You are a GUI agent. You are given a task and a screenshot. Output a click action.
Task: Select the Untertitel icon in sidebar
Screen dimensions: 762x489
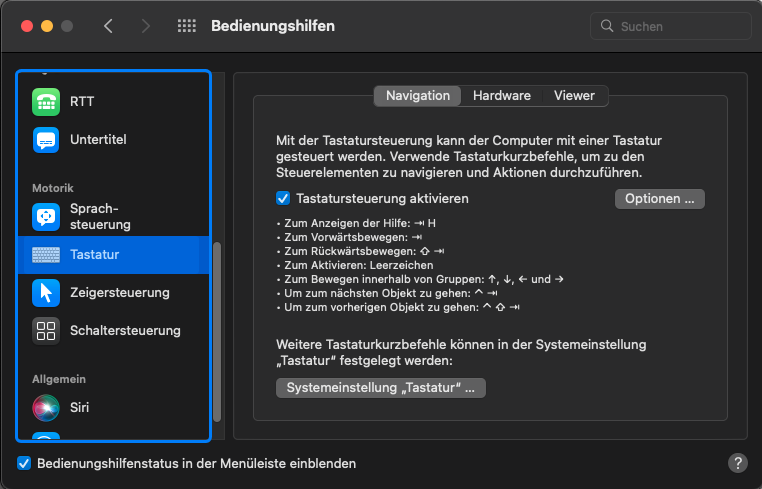46,140
